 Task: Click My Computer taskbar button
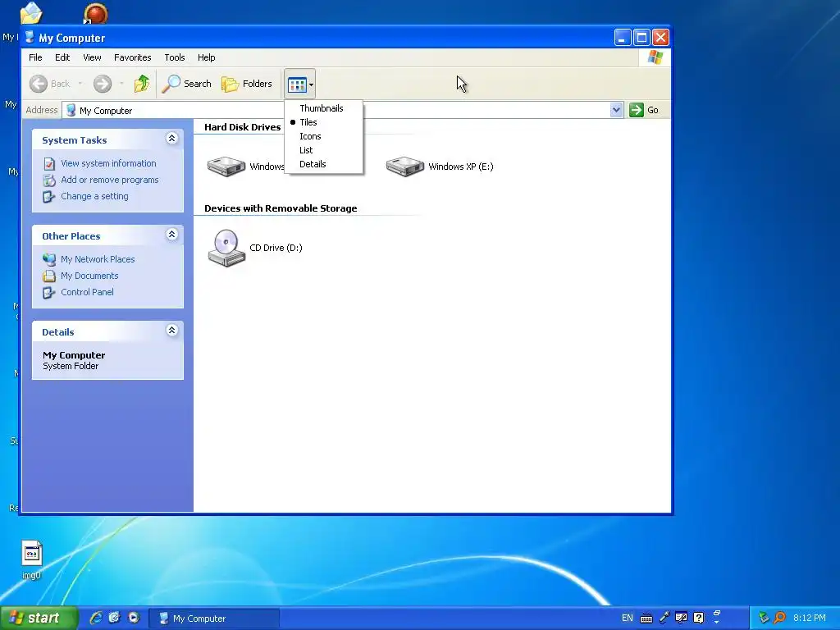point(214,619)
